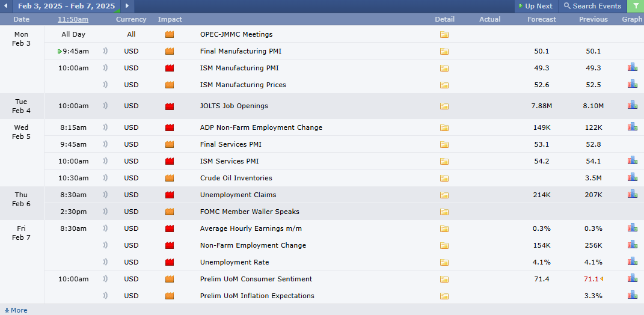Open detail folder for ADP Non-Farm Employment Change
This screenshot has width=644, height=315.
click(x=444, y=127)
